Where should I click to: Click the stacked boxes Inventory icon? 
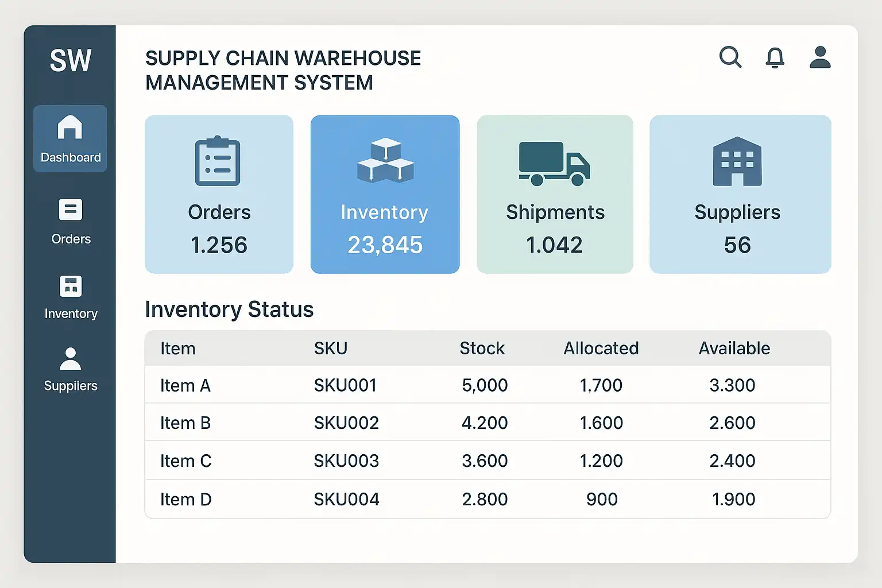coord(385,160)
